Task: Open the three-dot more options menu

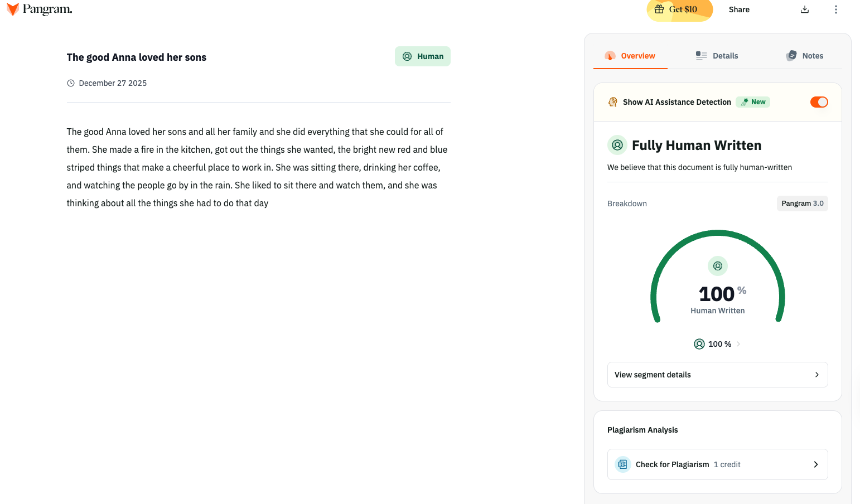Action: click(835, 9)
